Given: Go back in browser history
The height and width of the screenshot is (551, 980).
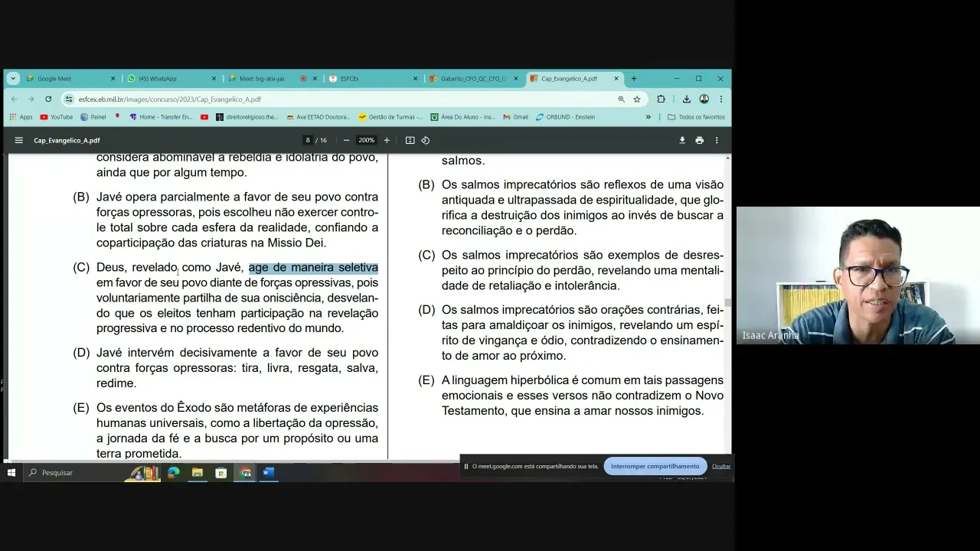Looking at the screenshot, I should point(14,99).
